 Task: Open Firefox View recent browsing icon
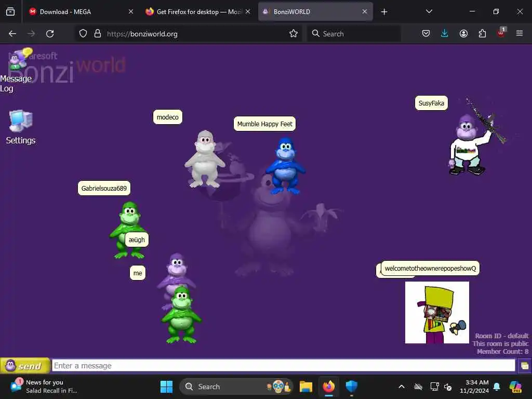click(x=10, y=11)
